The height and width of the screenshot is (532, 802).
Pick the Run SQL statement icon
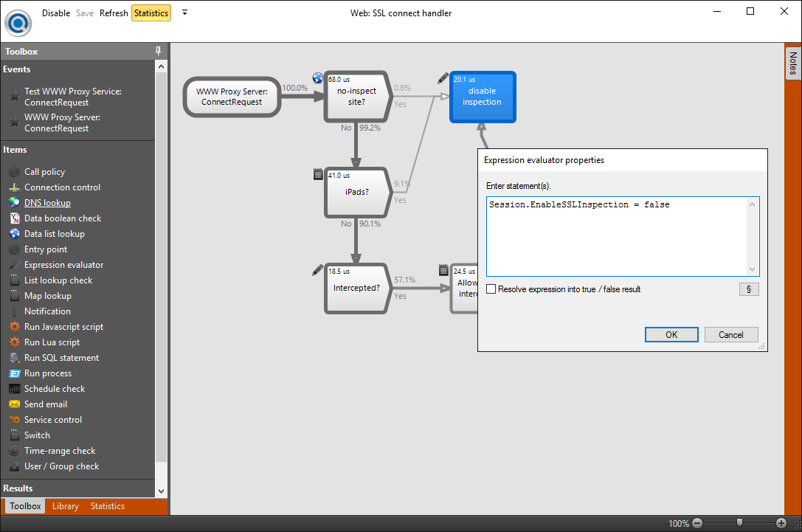14,358
